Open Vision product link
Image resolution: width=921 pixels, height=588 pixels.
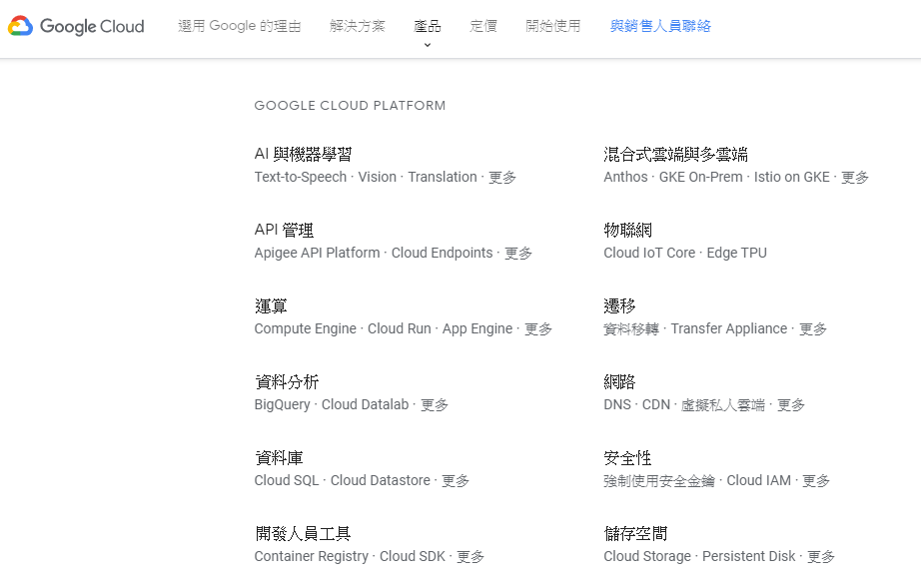click(378, 178)
